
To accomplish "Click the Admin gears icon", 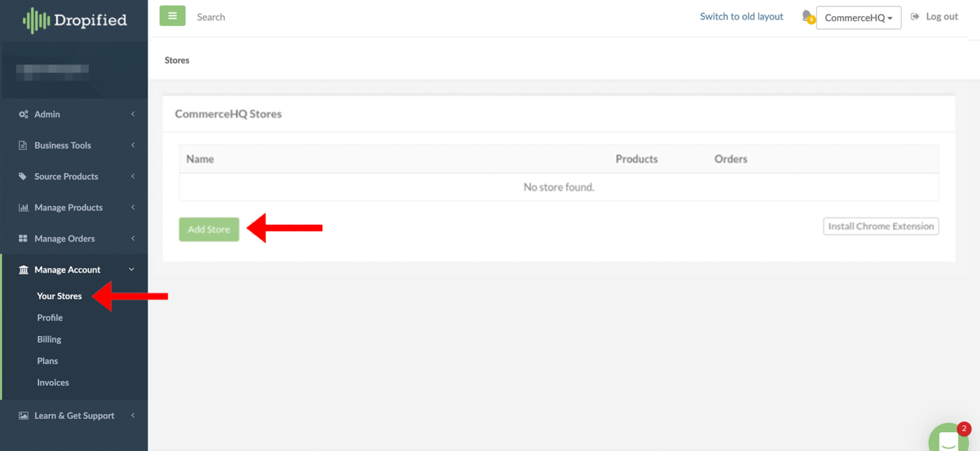I will point(23,114).
